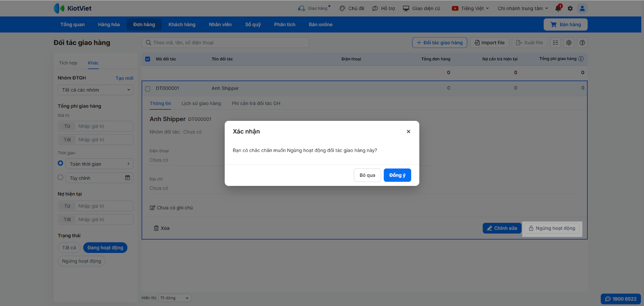The height and width of the screenshot is (306, 644).
Task: Open Khách hàng menu
Action: 182,25
